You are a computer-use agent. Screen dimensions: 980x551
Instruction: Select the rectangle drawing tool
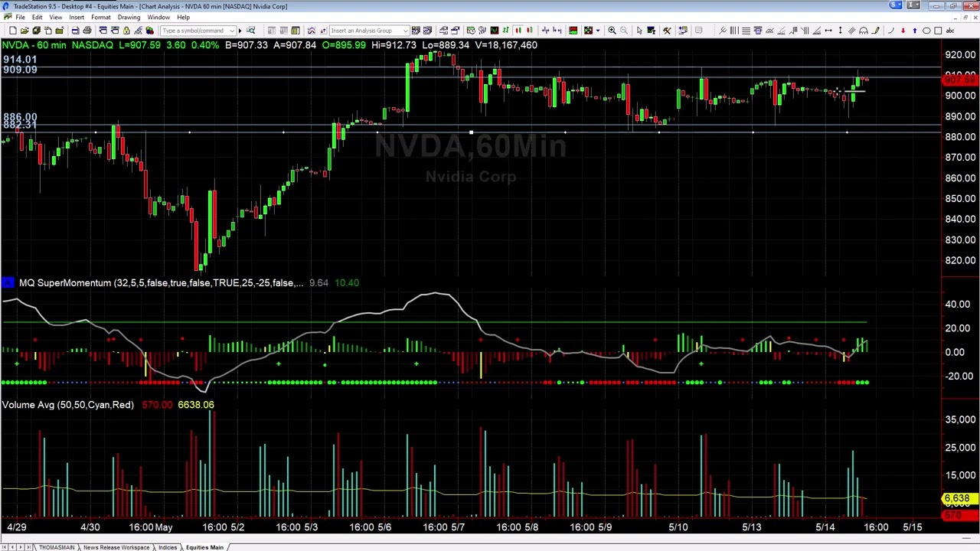938,31
